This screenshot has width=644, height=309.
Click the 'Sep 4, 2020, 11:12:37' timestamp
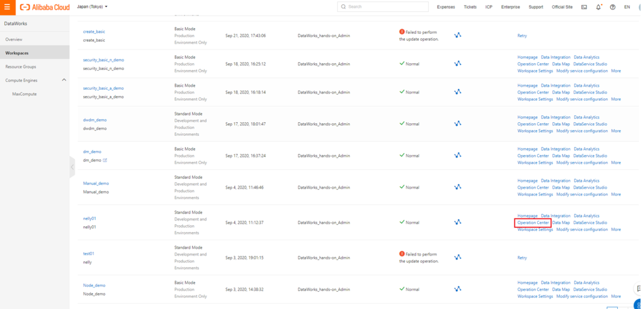tap(244, 222)
